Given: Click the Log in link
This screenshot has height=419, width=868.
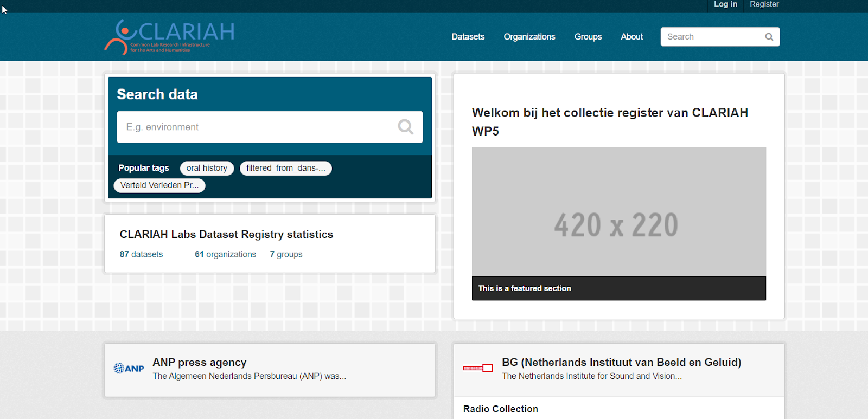Looking at the screenshot, I should [725, 4].
